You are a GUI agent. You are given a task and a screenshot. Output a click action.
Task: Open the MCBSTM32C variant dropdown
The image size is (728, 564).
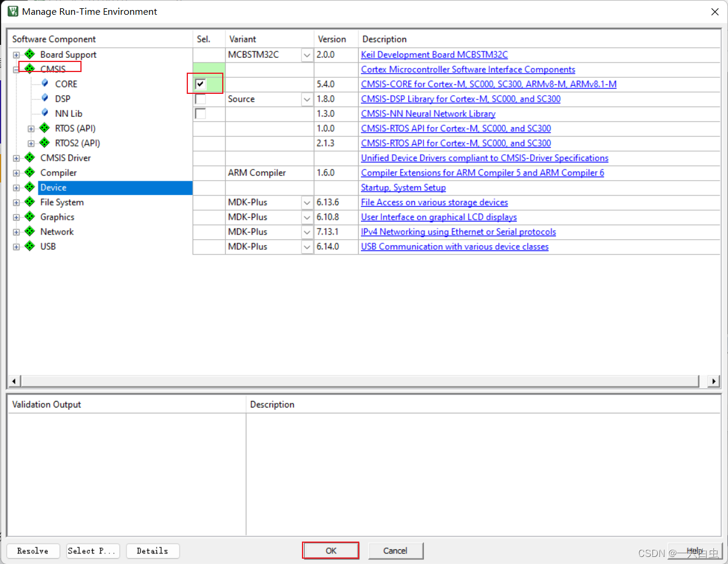pyautogui.click(x=307, y=55)
